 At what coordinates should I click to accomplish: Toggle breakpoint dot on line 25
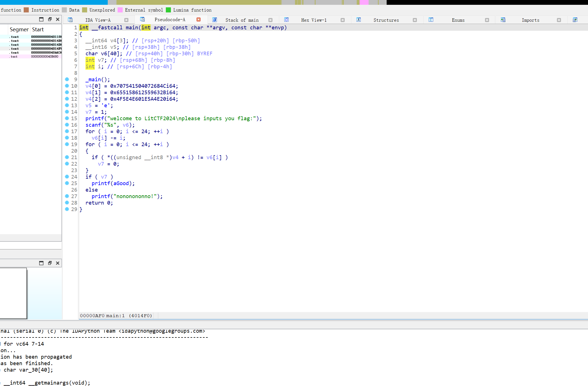pyautogui.click(x=67, y=183)
